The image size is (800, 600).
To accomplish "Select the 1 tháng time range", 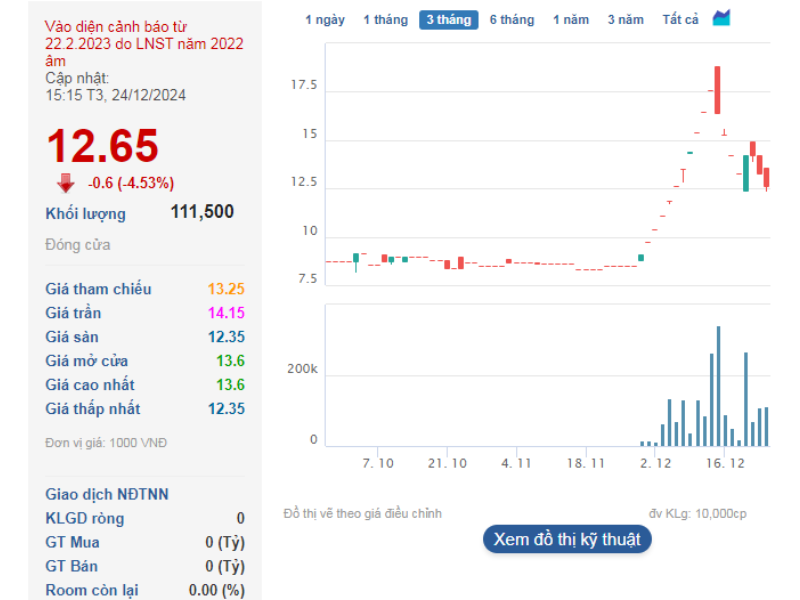I will 385,20.
